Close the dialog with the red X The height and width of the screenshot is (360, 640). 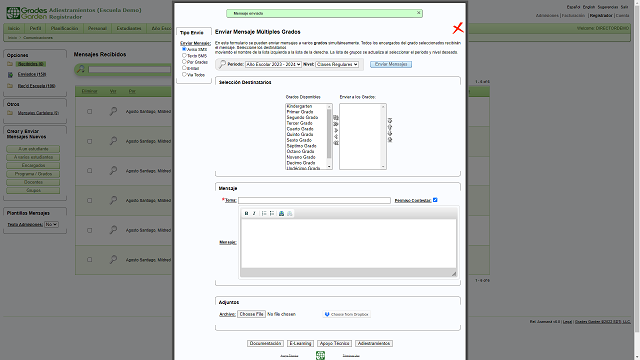pyautogui.click(x=458, y=28)
